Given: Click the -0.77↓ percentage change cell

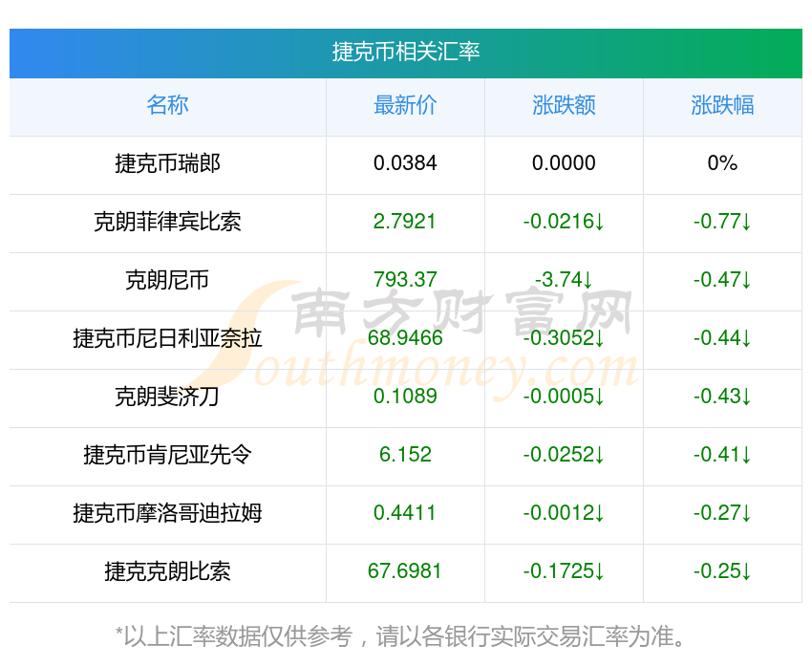Looking at the screenshot, I should pos(722,222).
